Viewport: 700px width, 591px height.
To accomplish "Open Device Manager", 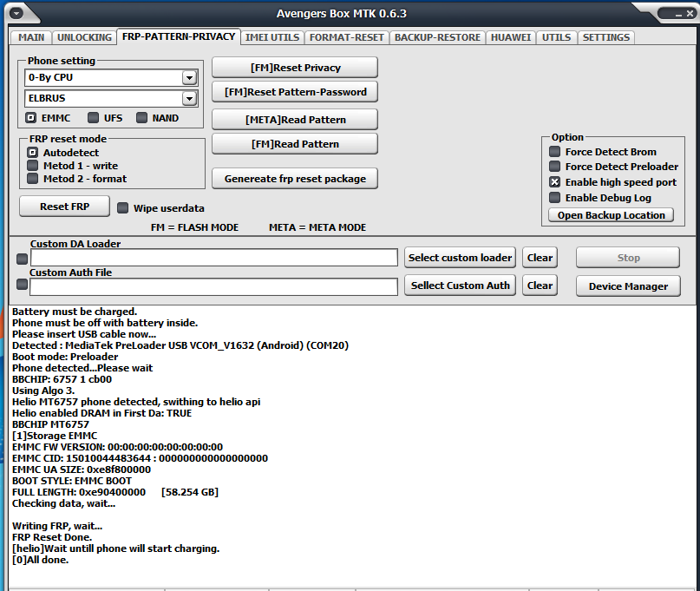I will pos(628,286).
